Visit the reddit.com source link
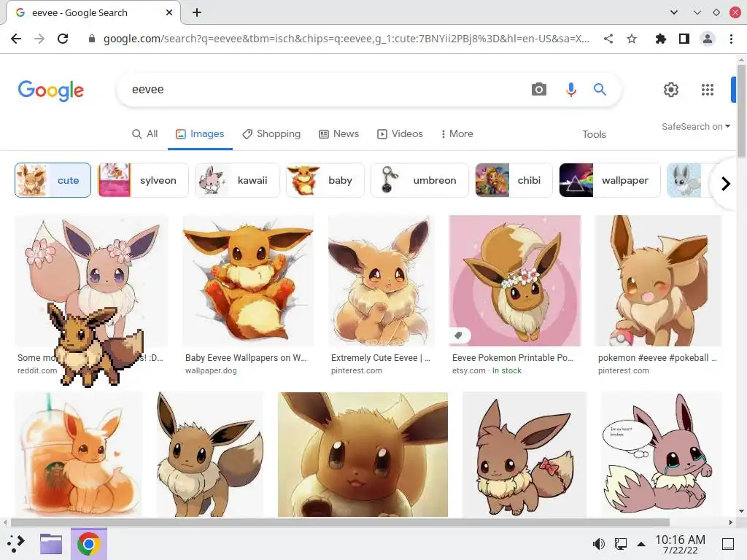Screen dimensions: 747x560 click(x=37, y=370)
